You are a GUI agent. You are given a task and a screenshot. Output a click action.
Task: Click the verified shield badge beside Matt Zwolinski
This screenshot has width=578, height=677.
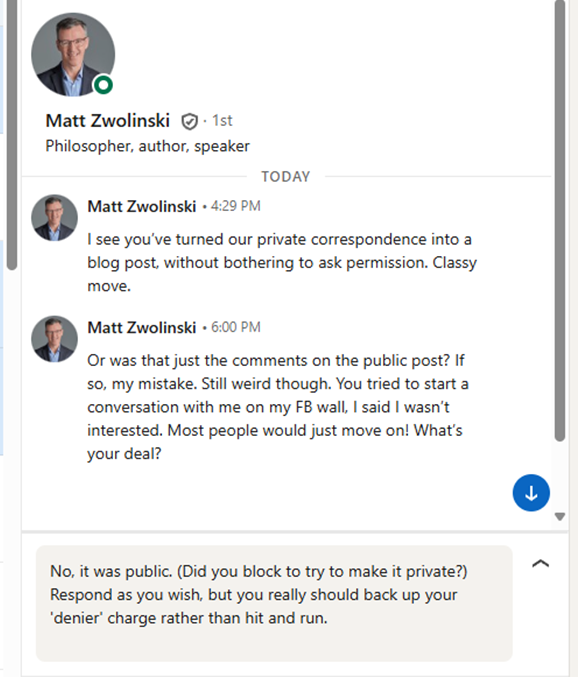(x=189, y=121)
